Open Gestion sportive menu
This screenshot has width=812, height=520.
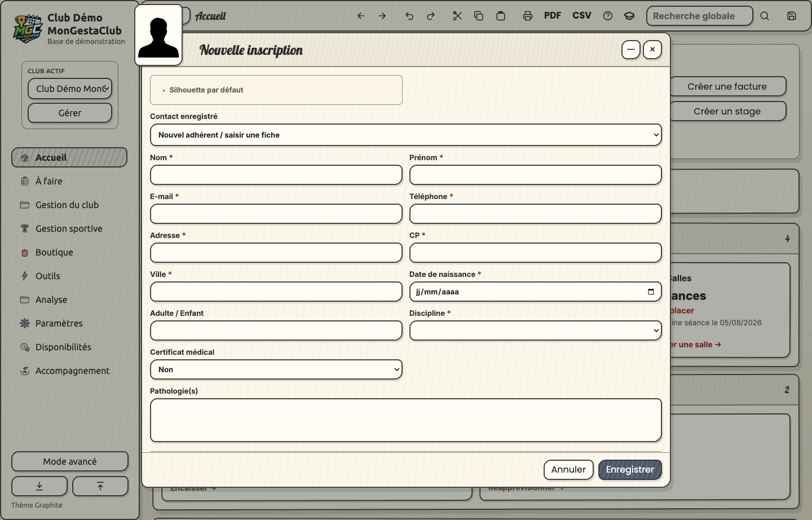69,228
